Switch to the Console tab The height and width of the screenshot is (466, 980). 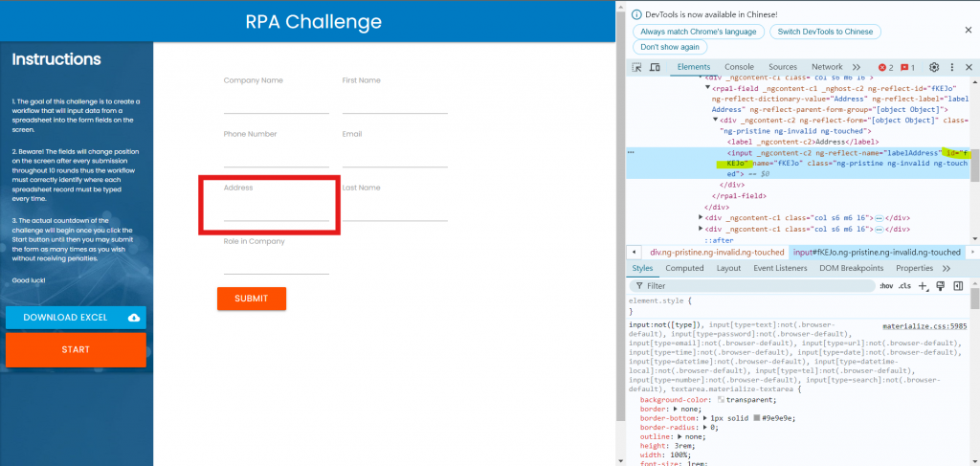coord(740,67)
